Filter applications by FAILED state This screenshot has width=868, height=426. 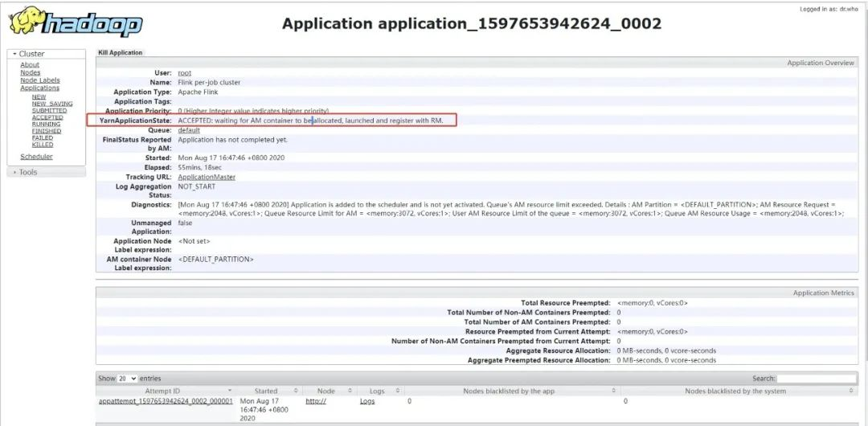pyautogui.click(x=43, y=138)
